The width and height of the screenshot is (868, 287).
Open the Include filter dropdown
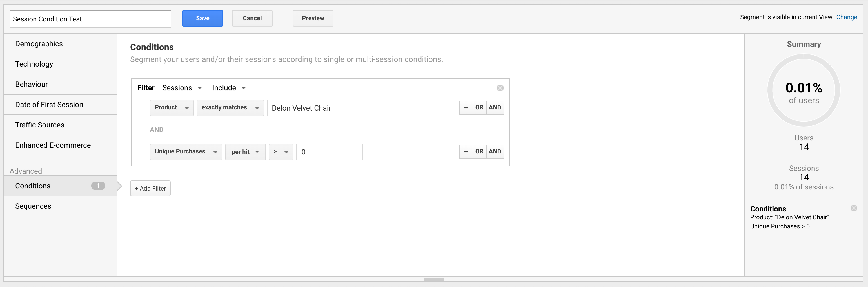point(229,88)
